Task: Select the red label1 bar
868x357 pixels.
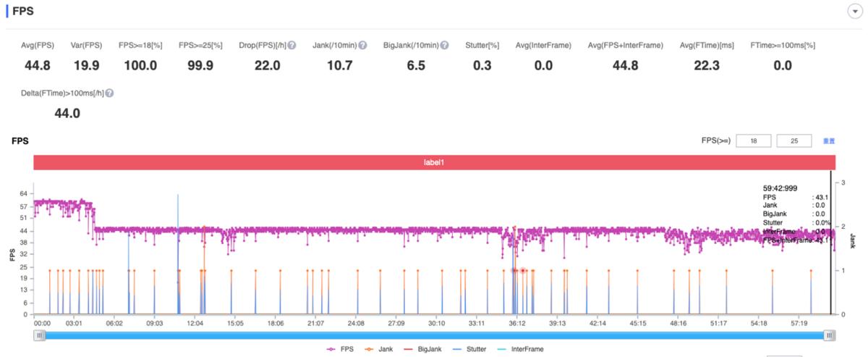Action: point(434,163)
